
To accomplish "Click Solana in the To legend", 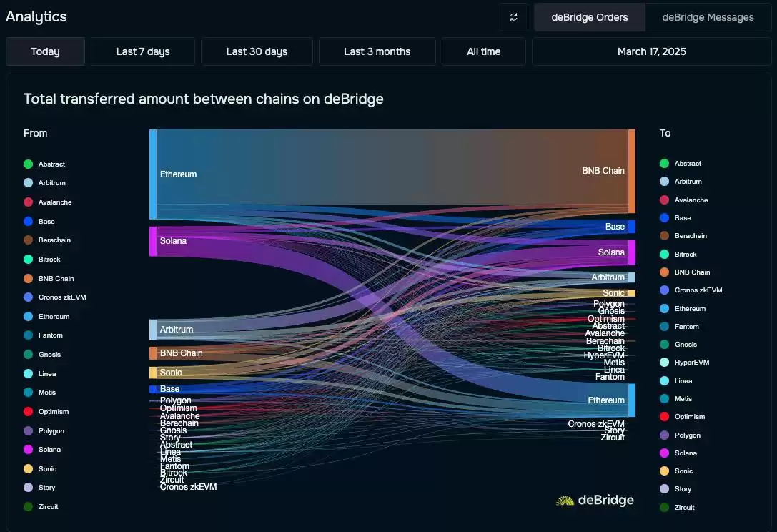I will (x=678, y=453).
